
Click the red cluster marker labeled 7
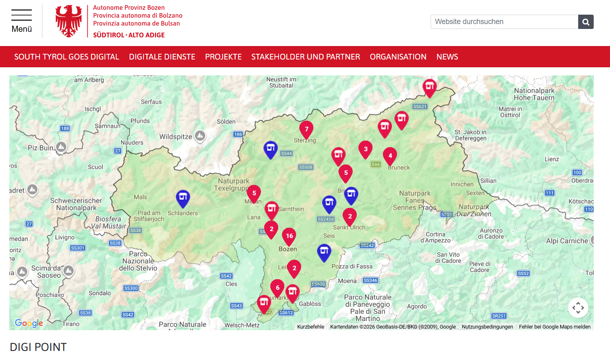pyautogui.click(x=307, y=130)
